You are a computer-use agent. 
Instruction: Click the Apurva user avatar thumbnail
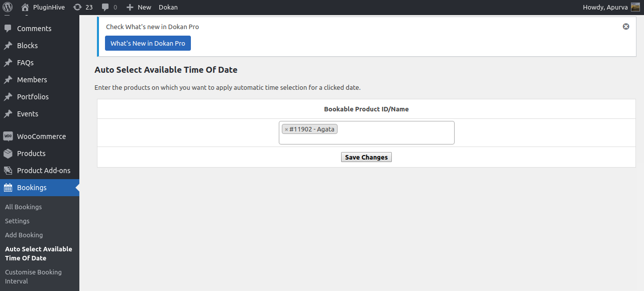point(635,7)
